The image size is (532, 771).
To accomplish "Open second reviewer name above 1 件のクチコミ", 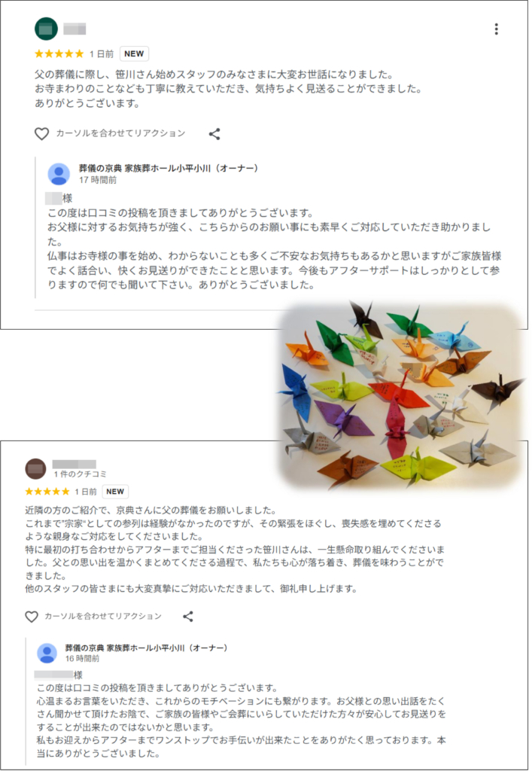I will coord(74,464).
